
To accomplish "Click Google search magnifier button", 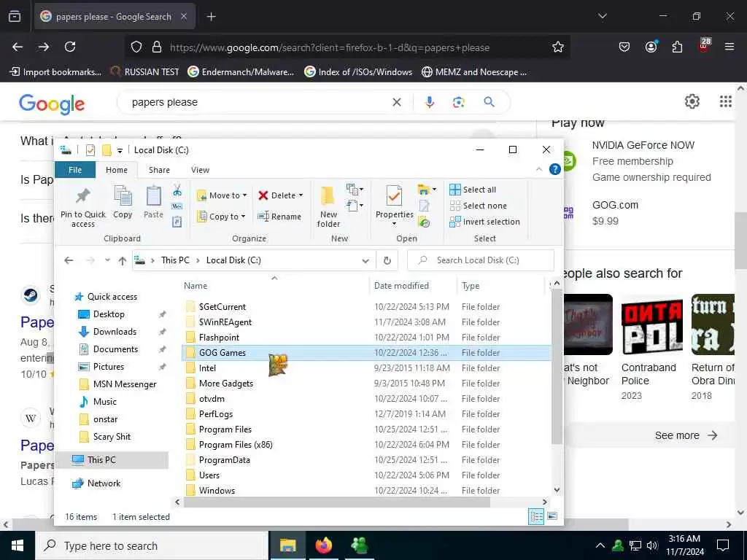I will [x=489, y=102].
